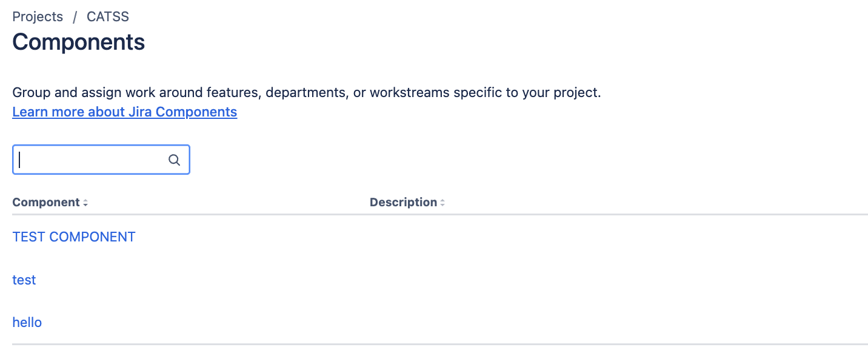The width and height of the screenshot is (868, 364).
Task: Sort the table by Description column label
Action: (403, 203)
